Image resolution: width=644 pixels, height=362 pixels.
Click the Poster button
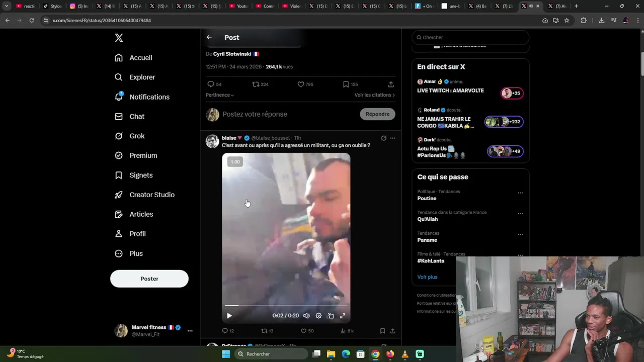[149, 279]
